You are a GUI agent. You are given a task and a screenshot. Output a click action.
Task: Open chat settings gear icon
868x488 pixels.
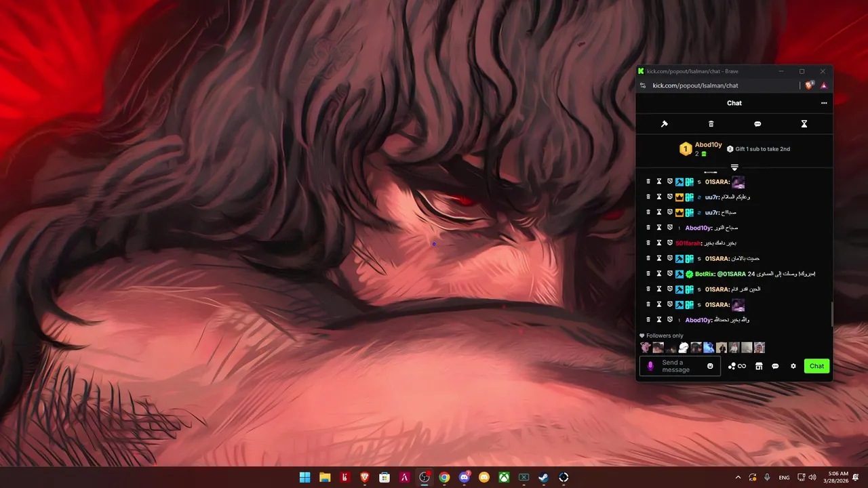[793, 366]
